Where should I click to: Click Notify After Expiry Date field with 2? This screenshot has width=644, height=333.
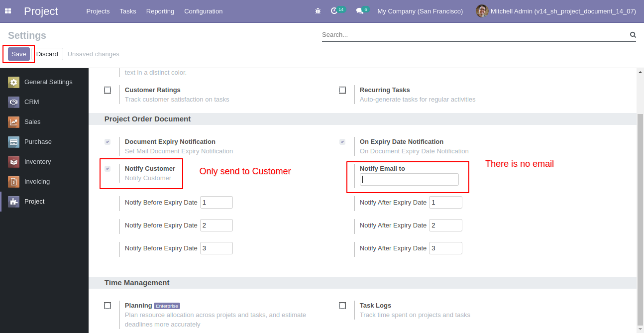click(446, 225)
